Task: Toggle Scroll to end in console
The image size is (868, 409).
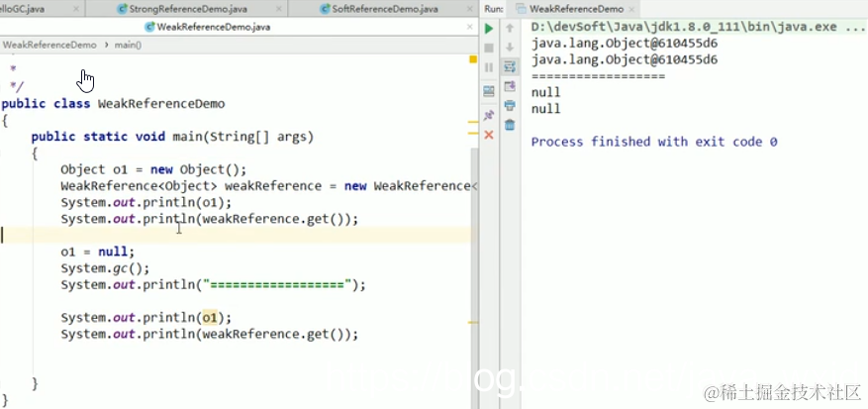Action: (x=510, y=86)
